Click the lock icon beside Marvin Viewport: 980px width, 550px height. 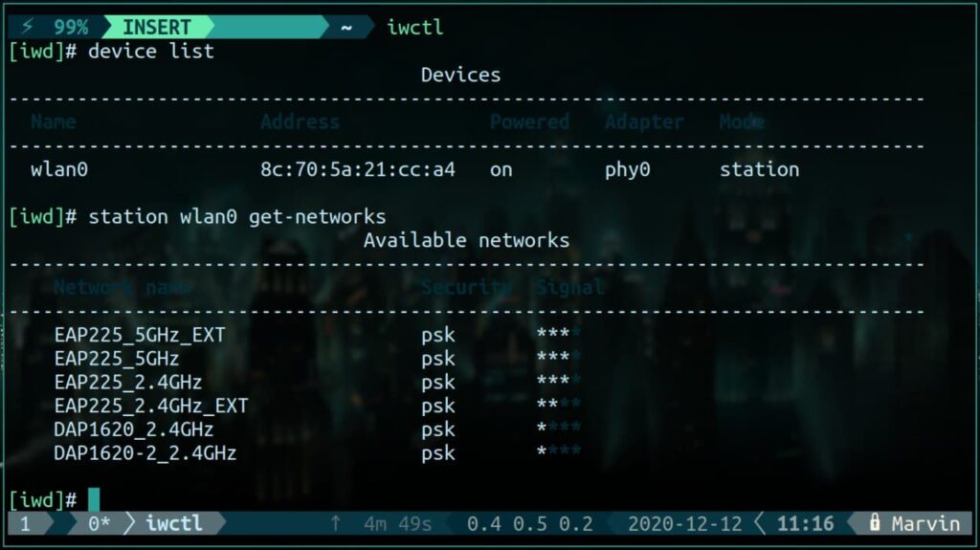[x=875, y=522]
